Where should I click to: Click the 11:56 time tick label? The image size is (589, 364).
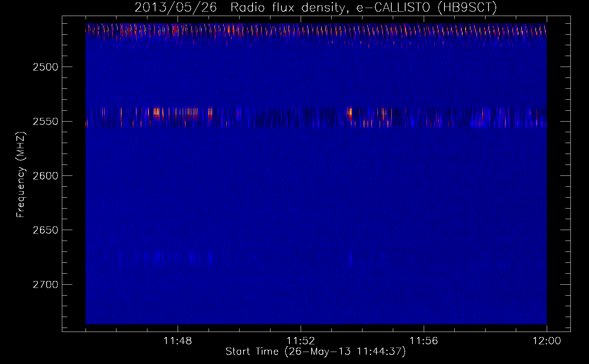[x=424, y=341]
